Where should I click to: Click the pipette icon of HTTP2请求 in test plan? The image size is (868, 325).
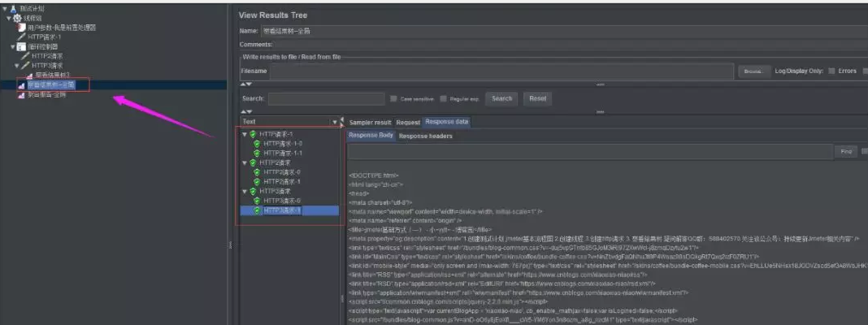[25, 56]
